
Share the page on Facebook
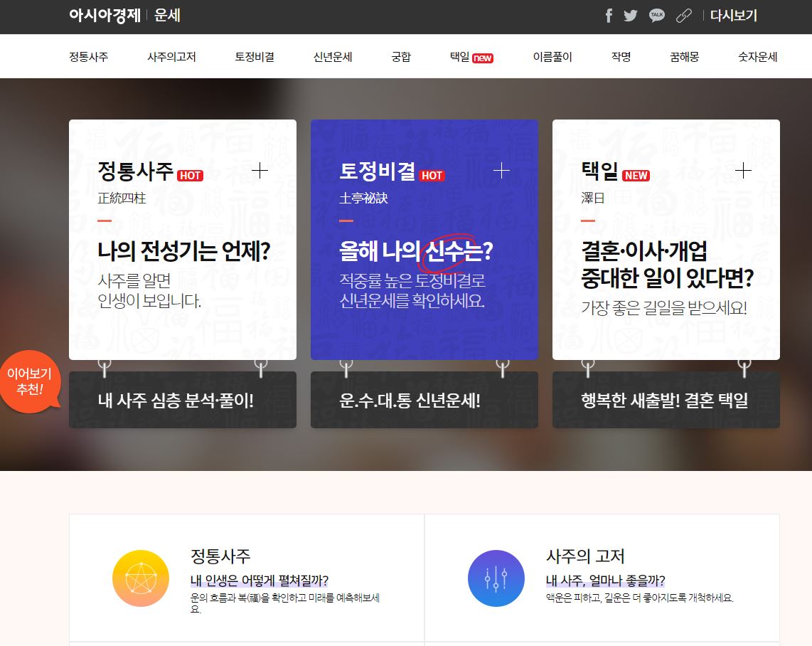point(608,15)
